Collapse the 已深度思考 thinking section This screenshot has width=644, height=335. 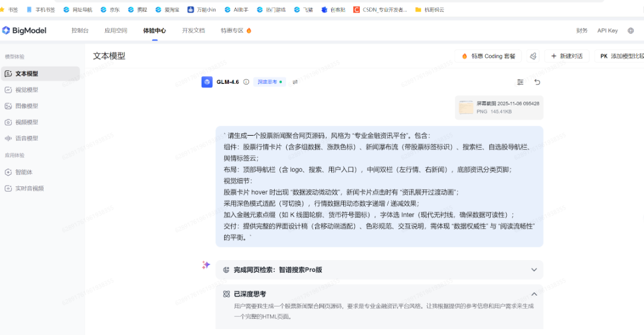pos(533,294)
